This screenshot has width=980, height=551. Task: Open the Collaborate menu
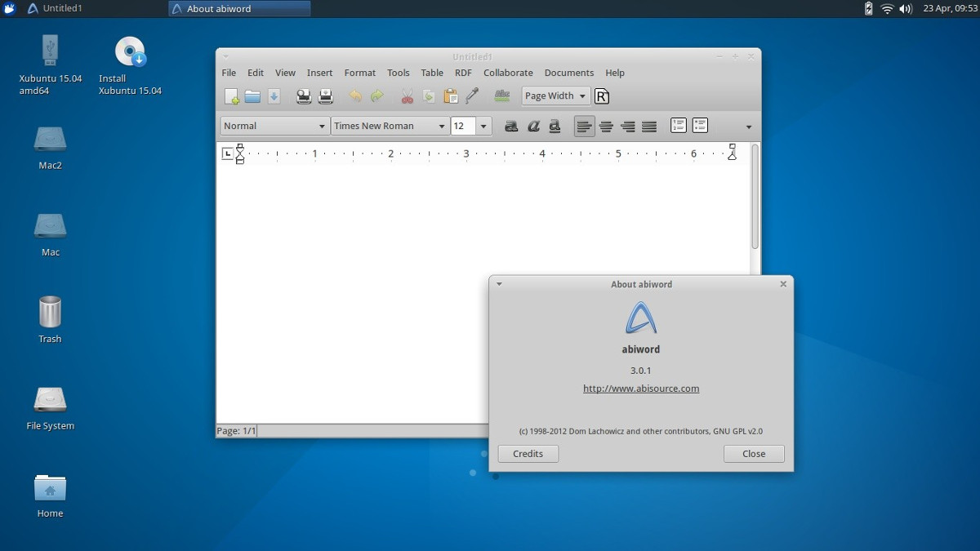(x=508, y=73)
